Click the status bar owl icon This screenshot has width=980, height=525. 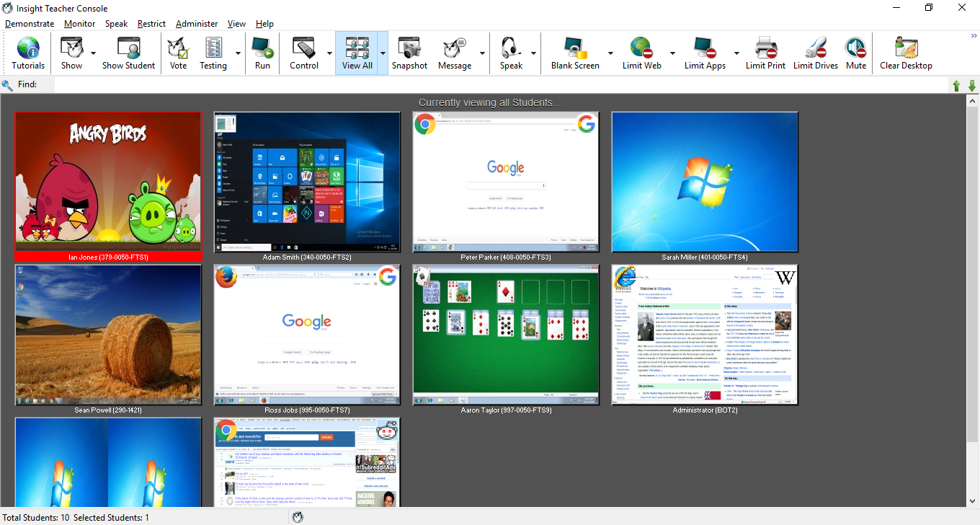click(298, 517)
